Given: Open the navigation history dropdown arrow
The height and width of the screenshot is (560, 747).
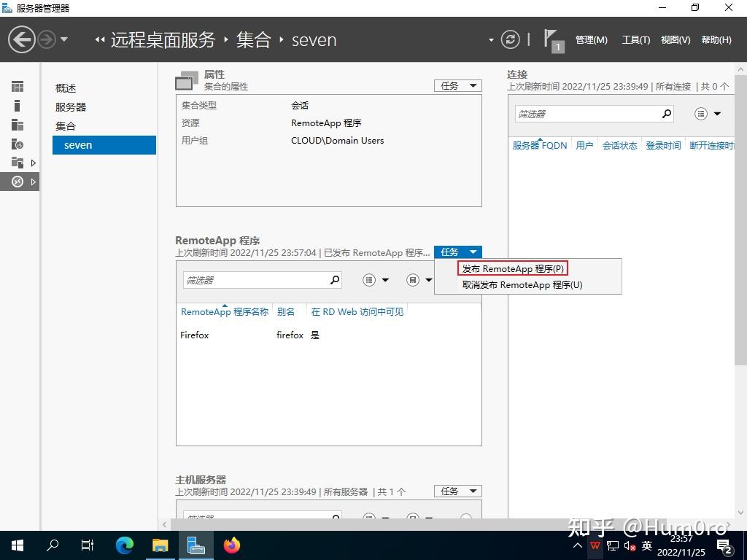Looking at the screenshot, I should click(x=64, y=39).
